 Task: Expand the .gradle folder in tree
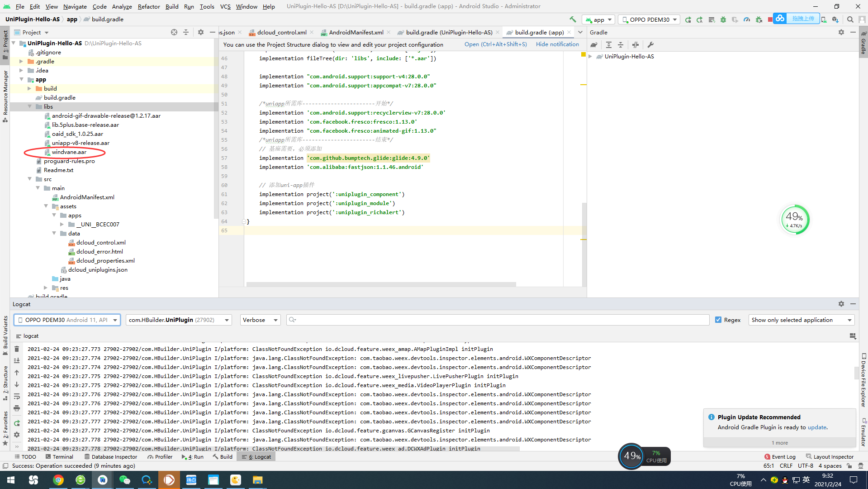[21, 61]
